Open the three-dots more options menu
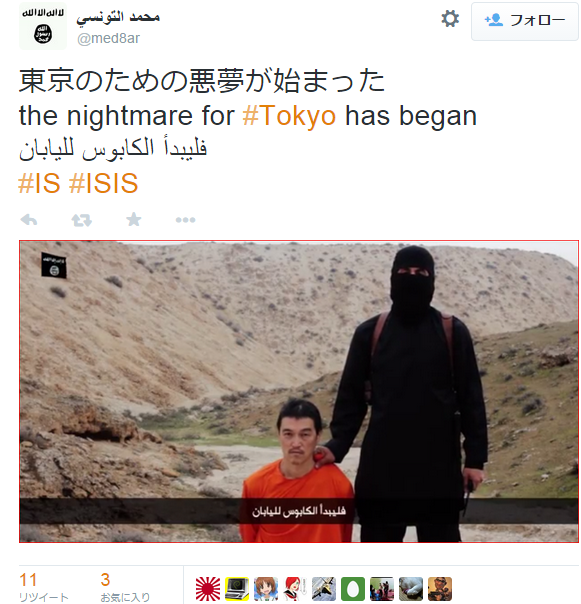Viewport: 581px width, 604px height. (x=185, y=220)
